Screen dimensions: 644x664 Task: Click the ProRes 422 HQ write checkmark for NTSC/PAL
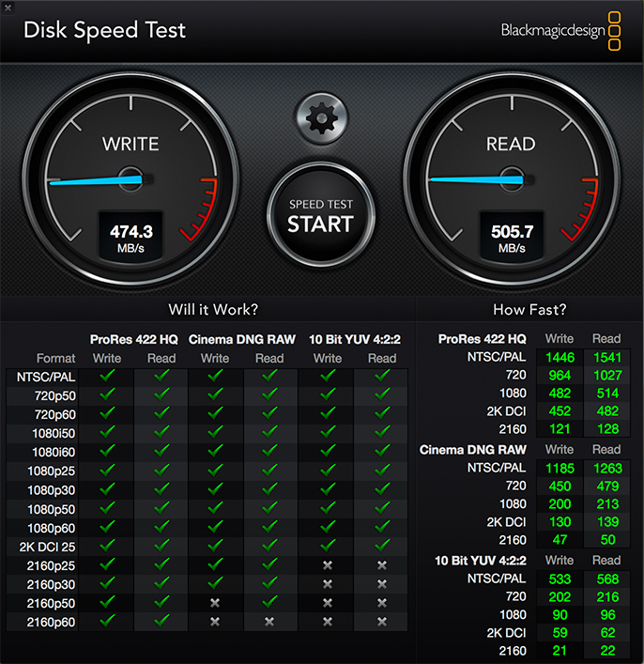coord(107,376)
